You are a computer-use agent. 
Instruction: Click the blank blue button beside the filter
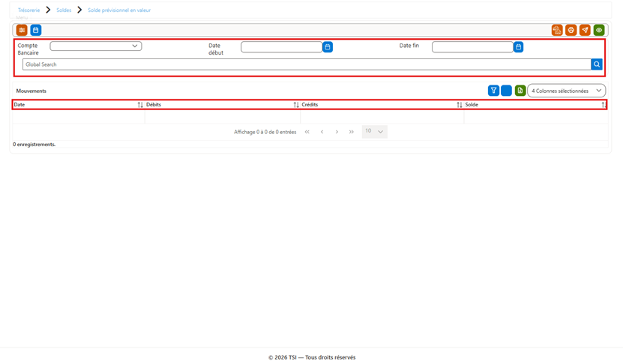[507, 91]
